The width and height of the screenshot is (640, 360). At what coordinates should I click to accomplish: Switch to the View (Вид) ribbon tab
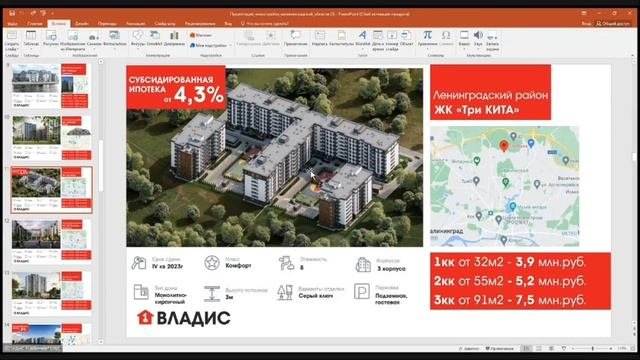coord(228,24)
